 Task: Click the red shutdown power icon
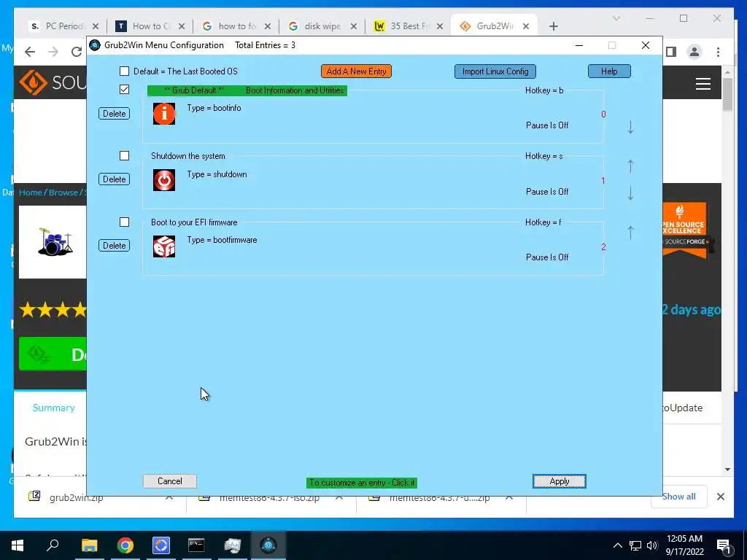pyautogui.click(x=164, y=180)
